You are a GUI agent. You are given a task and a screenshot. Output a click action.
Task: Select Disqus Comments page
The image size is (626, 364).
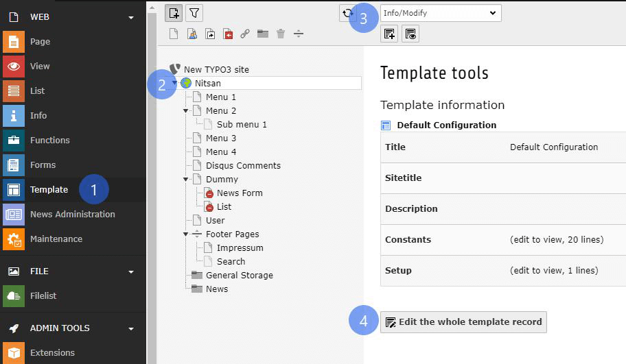pyautogui.click(x=243, y=165)
